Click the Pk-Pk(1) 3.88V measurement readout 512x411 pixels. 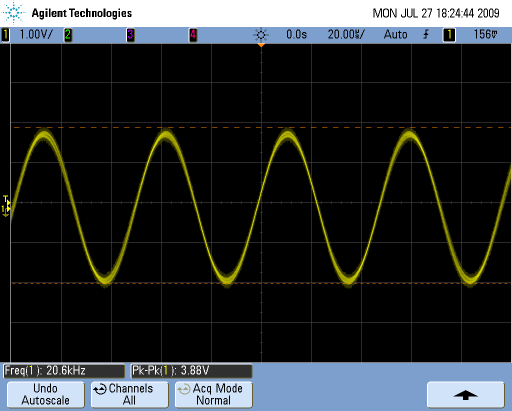click(191, 371)
